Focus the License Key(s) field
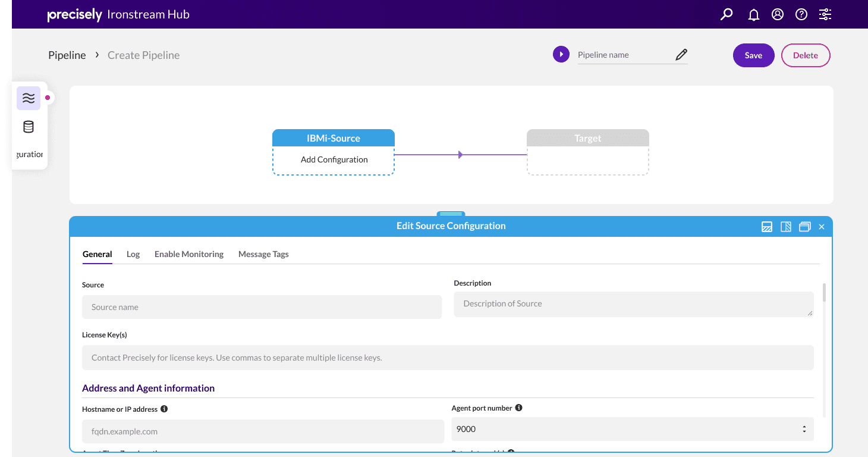 tap(448, 358)
